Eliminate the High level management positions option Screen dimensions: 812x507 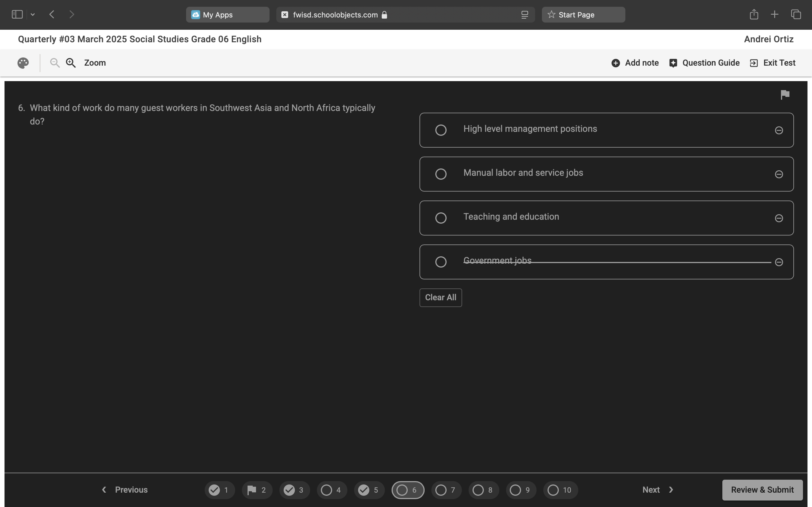pos(779,130)
